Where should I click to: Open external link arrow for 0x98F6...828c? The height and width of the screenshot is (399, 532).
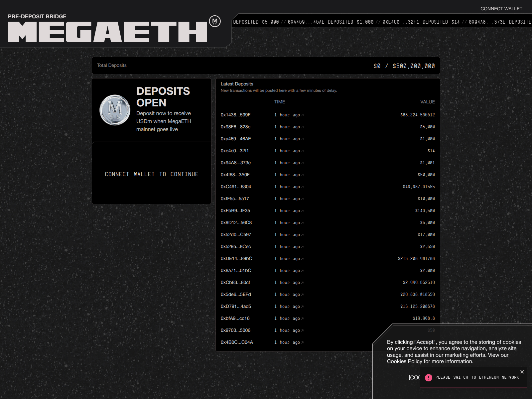[302, 127]
